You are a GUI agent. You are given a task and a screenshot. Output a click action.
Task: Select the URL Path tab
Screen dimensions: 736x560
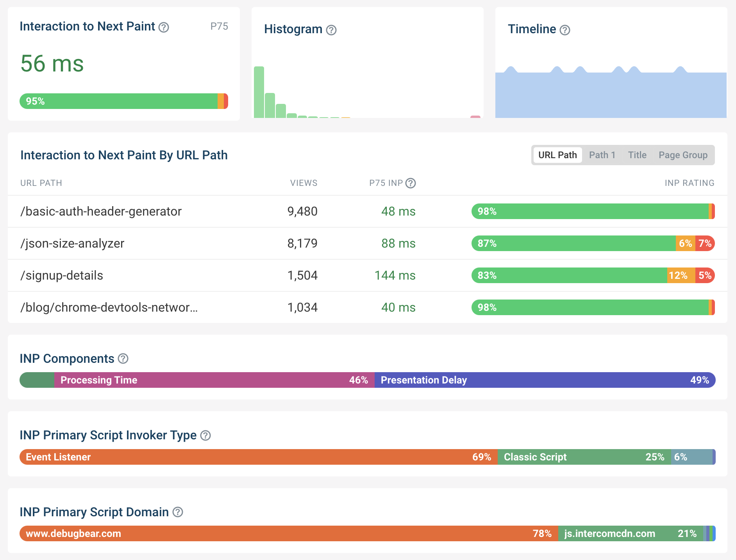pyautogui.click(x=557, y=155)
